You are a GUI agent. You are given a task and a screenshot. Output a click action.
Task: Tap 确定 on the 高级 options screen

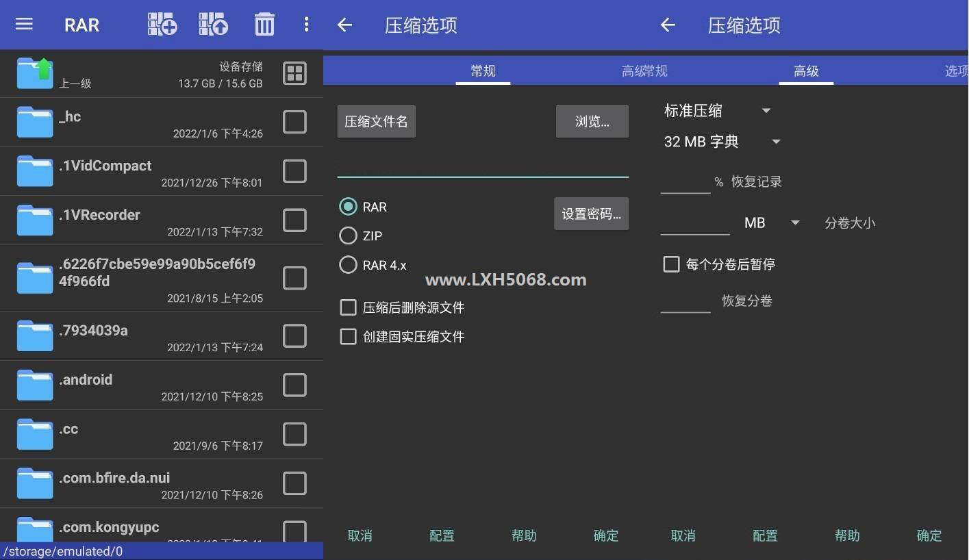(929, 535)
